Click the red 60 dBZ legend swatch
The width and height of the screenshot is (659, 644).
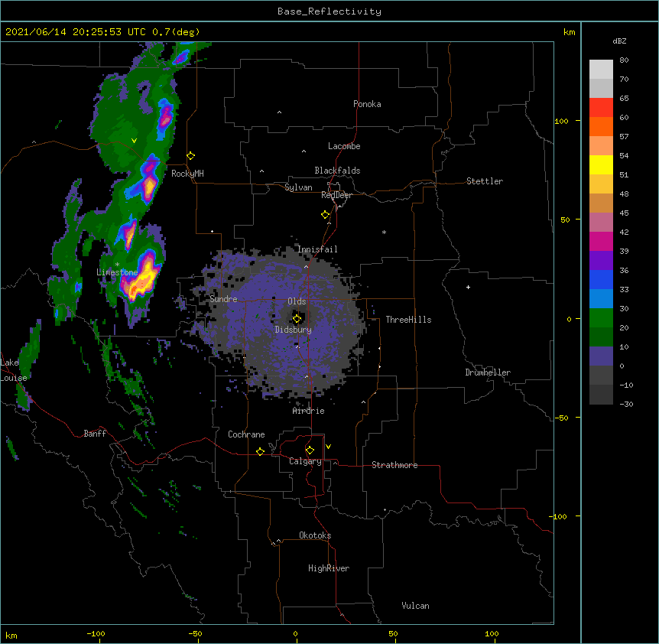pyautogui.click(x=601, y=108)
